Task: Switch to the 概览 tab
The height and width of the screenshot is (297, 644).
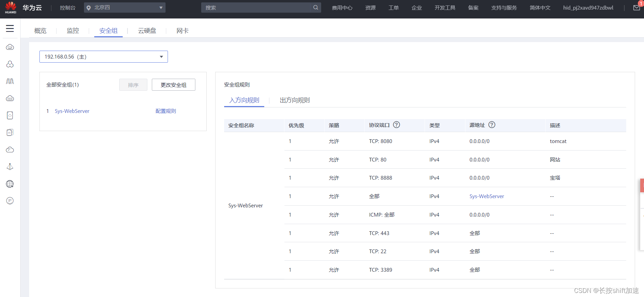Action: point(40,31)
